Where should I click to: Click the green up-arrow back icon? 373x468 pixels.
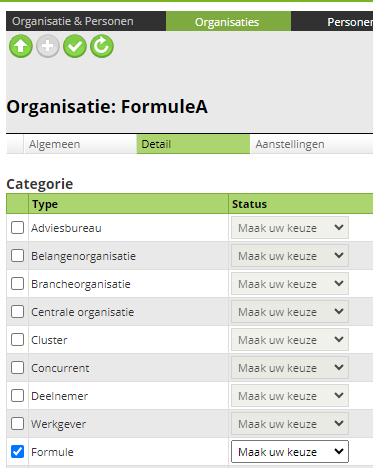(x=21, y=46)
